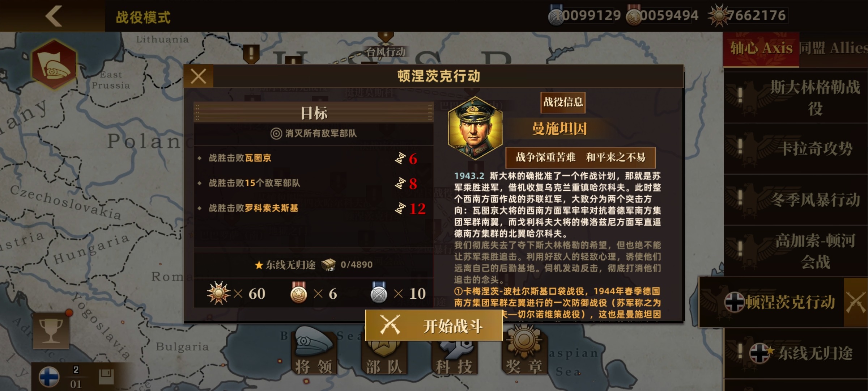Open the 将领 generals menu icon
The image size is (868, 391).
314,350
